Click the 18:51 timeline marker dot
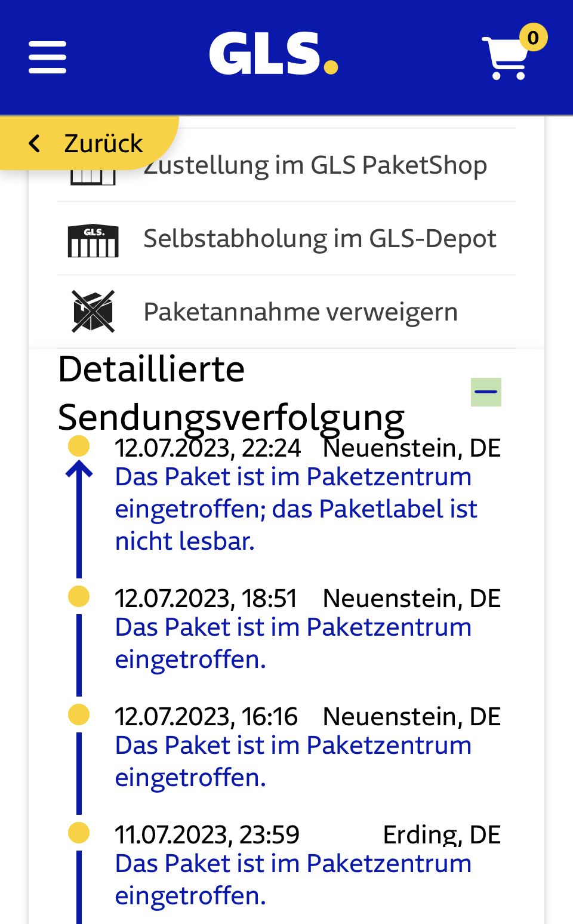This screenshot has height=924, width=573. coord(79,596)
